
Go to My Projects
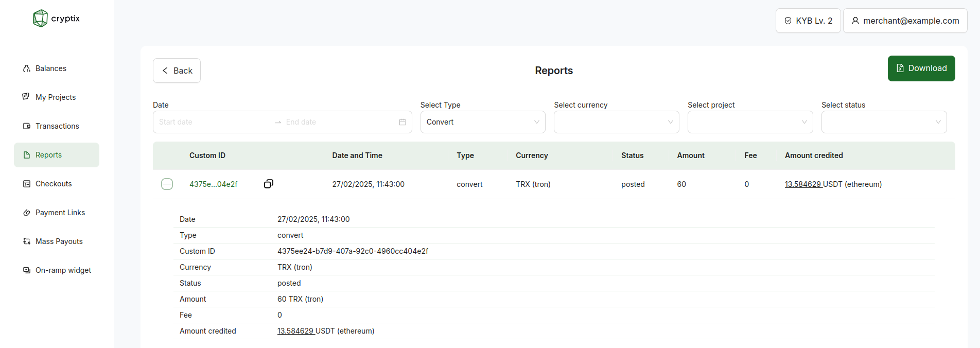pyautogui.click(x=57, y=97)
